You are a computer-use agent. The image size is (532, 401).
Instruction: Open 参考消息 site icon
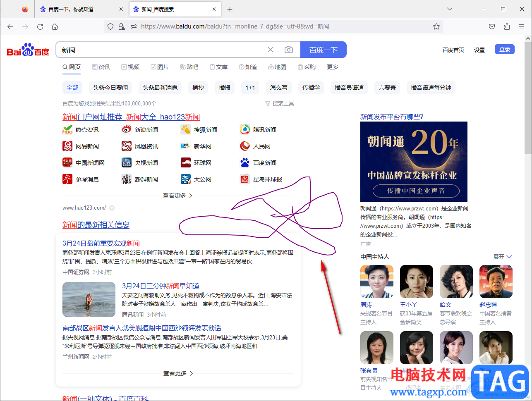tap(67, 179)
